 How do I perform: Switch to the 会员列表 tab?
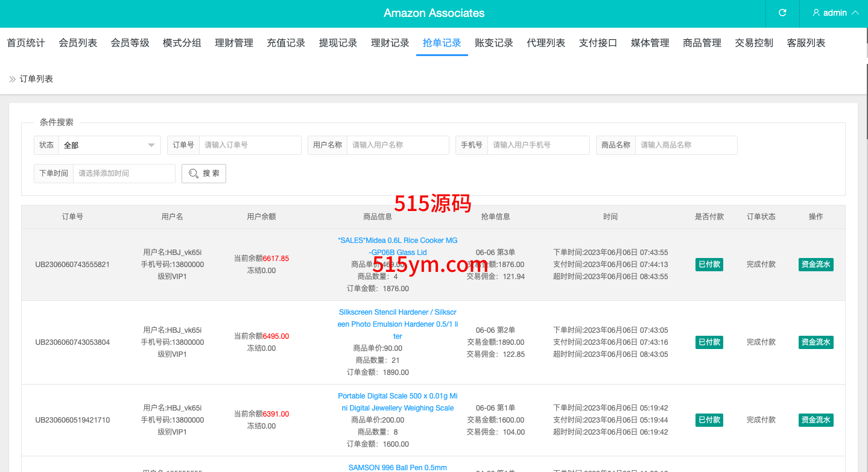click(x=78, y=43)
